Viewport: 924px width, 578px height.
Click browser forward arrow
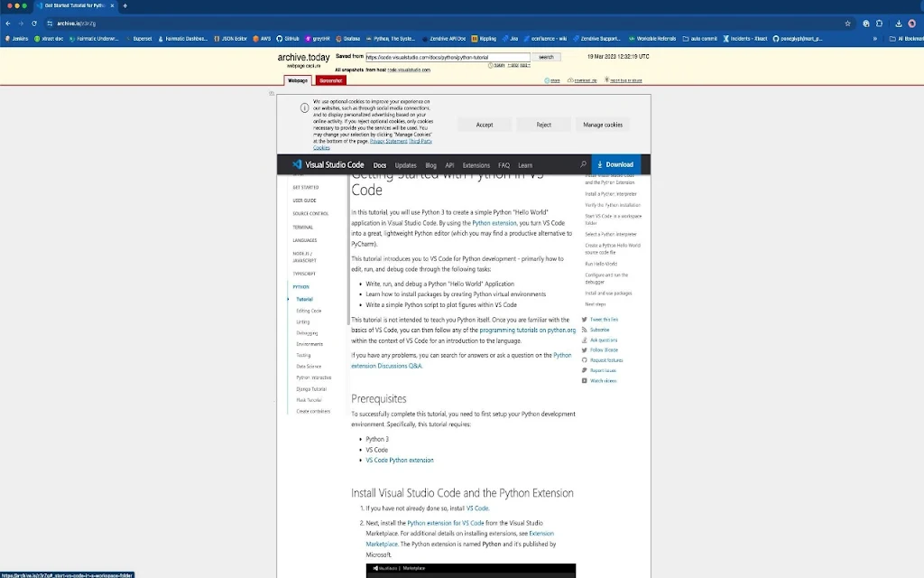(x=22, y=23)
